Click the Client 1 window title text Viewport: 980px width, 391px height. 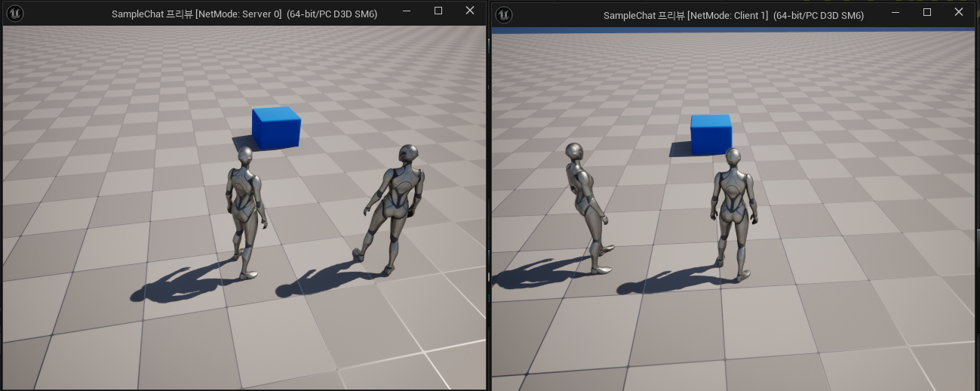(733, 15)
